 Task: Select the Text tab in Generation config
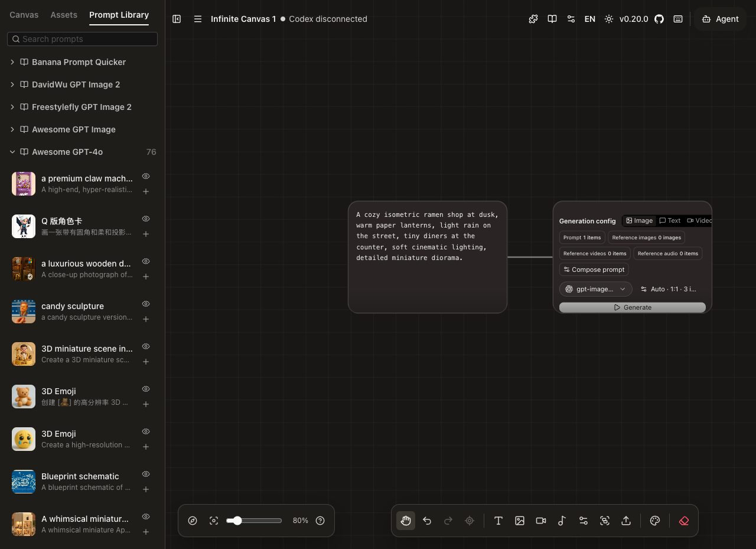tap(670, 220)
